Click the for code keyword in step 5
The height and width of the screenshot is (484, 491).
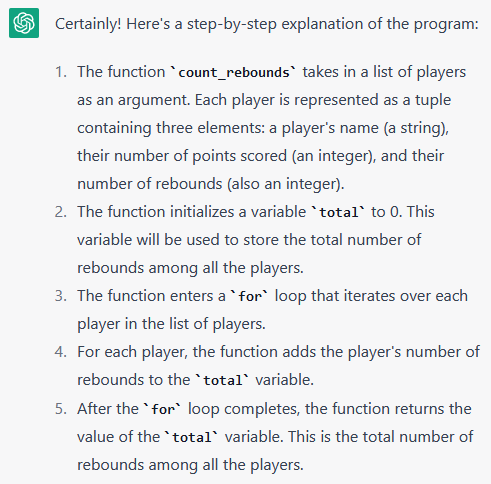click(163, 409)
